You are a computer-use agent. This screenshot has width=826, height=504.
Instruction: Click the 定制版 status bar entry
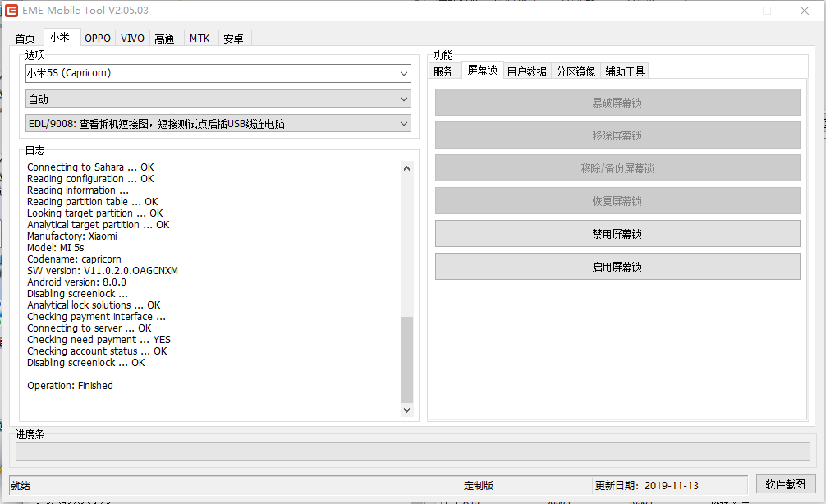pyautogui.click(x=479, y=486)
